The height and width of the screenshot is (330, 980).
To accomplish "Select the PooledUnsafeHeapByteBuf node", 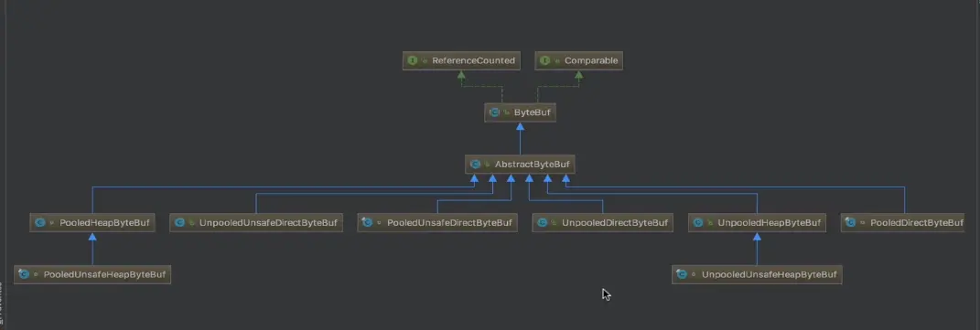I will tap(92, 274).
